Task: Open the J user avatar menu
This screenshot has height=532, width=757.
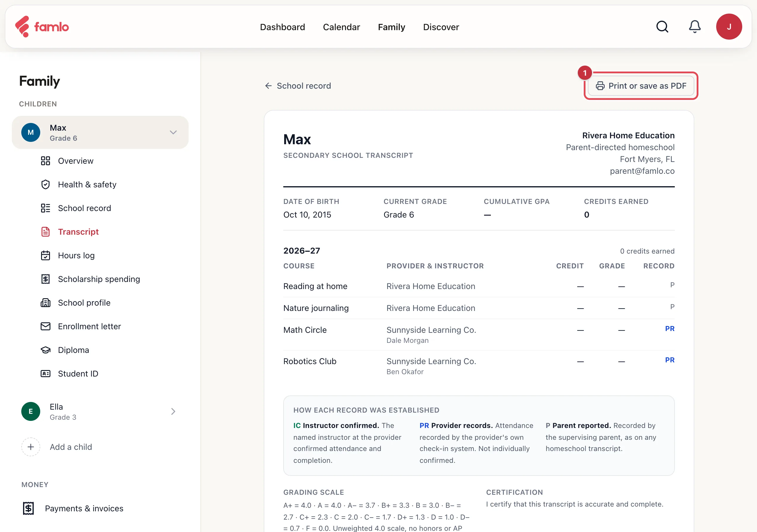Action: click(729, 27)
